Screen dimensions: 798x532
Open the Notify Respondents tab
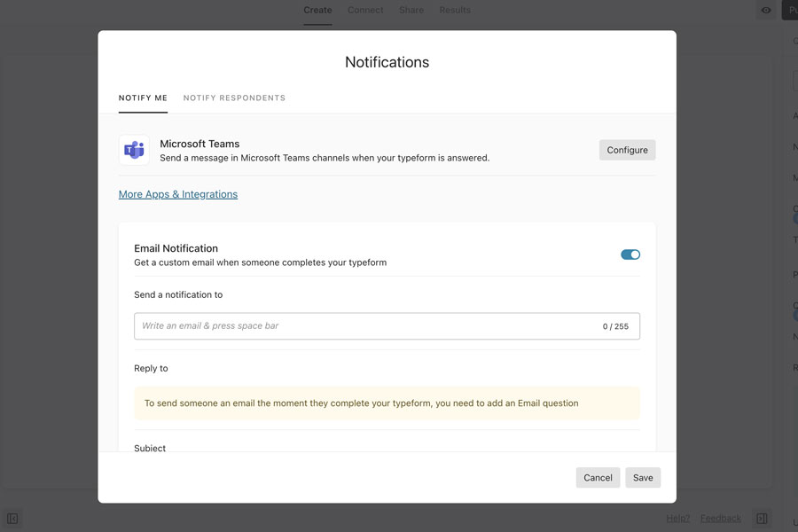click(234, 98)
